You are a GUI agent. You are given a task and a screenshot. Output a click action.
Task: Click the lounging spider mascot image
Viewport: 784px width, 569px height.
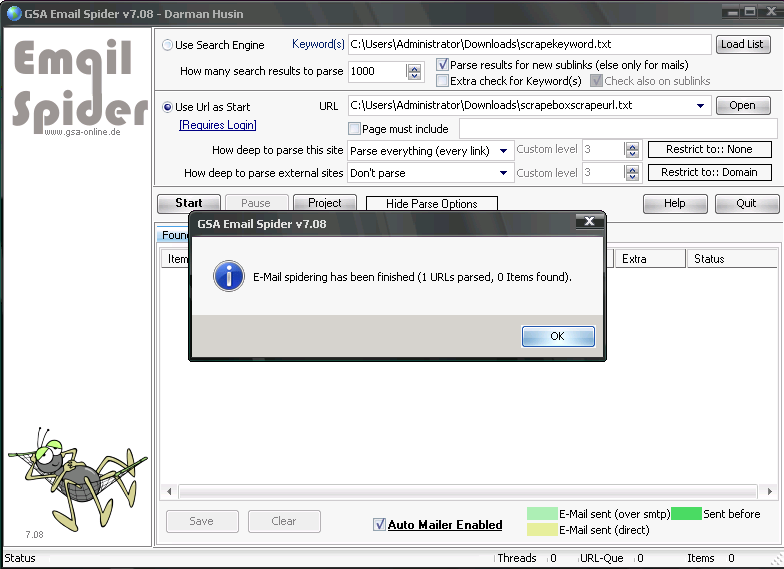pyautogui.click(x=76, y=479)
